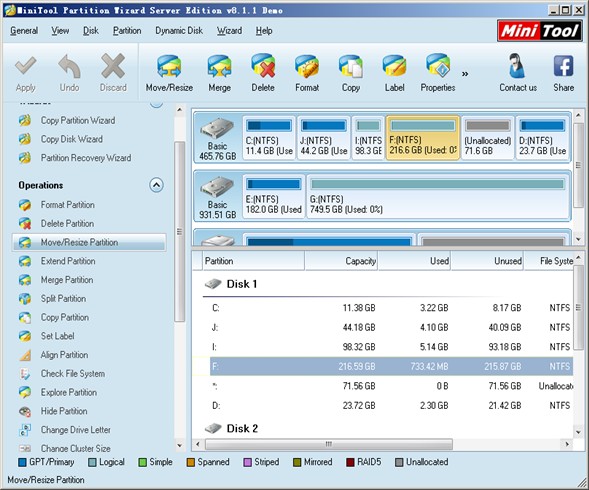
Task: Select the Merge toolbar icon
Action: pyautogui.click(x=219, y=67)
